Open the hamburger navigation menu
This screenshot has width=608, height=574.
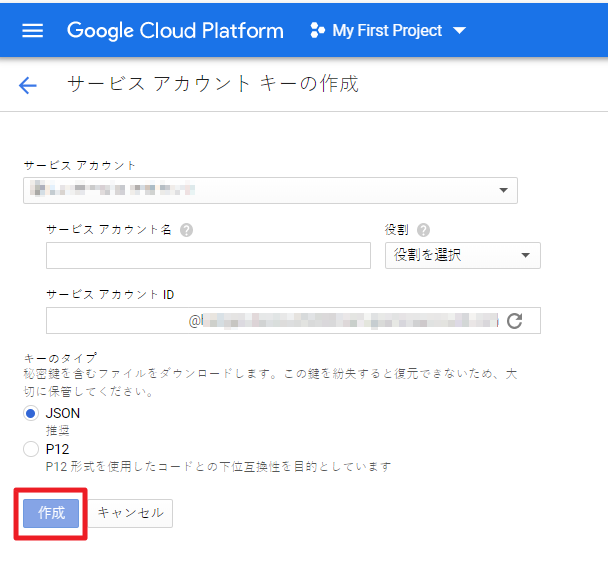(x=33, y=30)
